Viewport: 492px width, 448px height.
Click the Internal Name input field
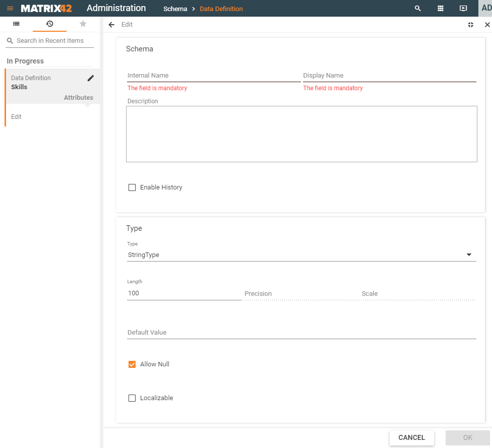pyautogui.click(x=213, y=76)
